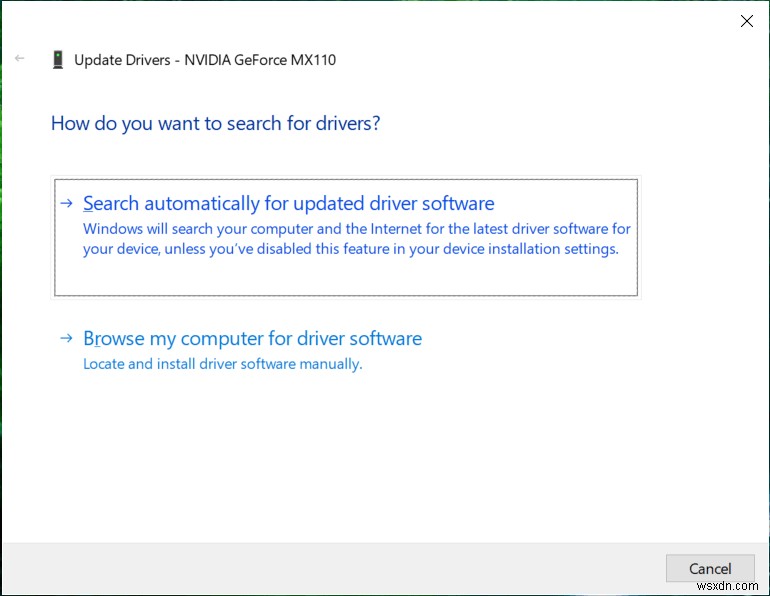The height and width of the screenshot is (596, 770).
Task: Click 'How do you want to search for drivers?' heading
Action: click(216, 124)
